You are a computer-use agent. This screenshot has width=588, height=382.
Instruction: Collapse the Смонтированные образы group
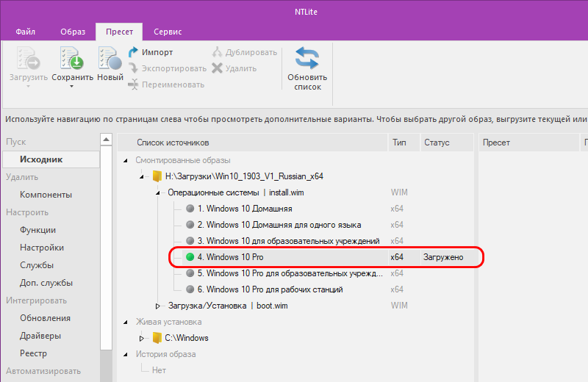[126, 160]
